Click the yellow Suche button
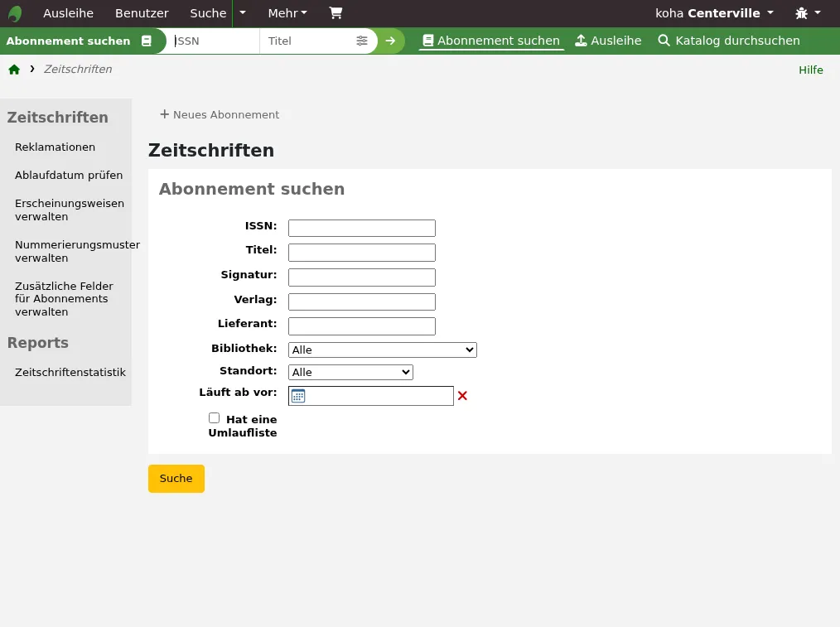 pyautogui.click(x=176, y=479)
